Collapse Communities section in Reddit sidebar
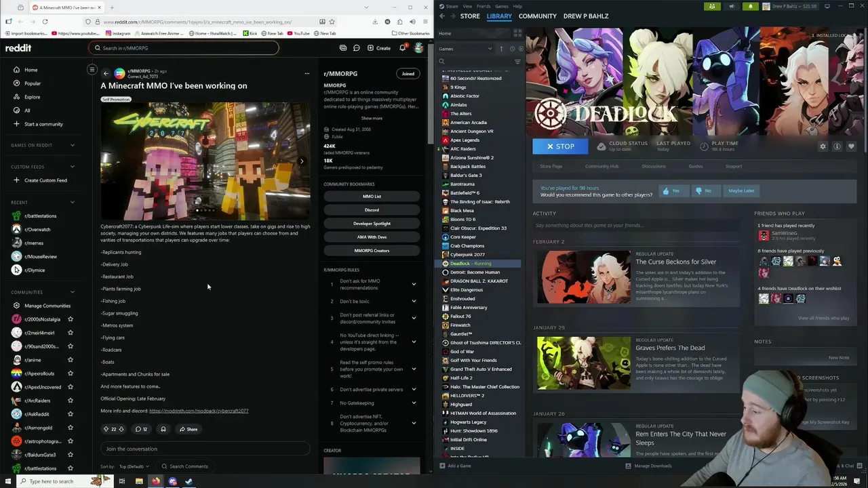This screenshot has width=868, height=488. (x=73, y=292)
